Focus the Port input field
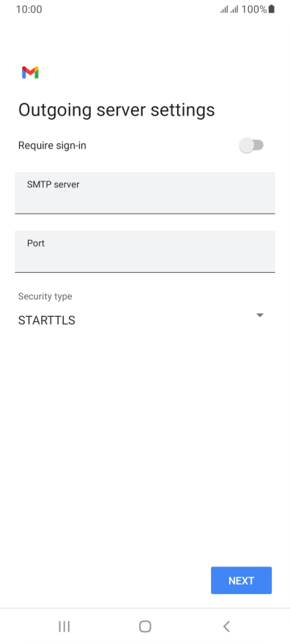This screenshot has width=290, height=644. (x=144, y=251)
